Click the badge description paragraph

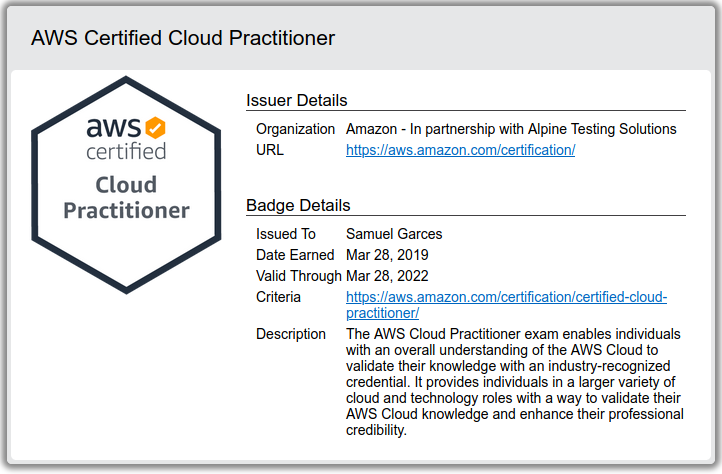pos(513,382)
